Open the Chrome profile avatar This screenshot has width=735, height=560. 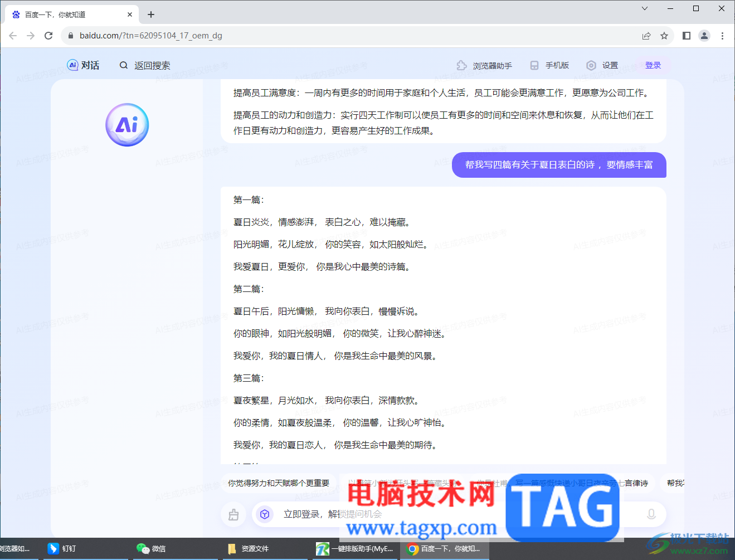704,36
